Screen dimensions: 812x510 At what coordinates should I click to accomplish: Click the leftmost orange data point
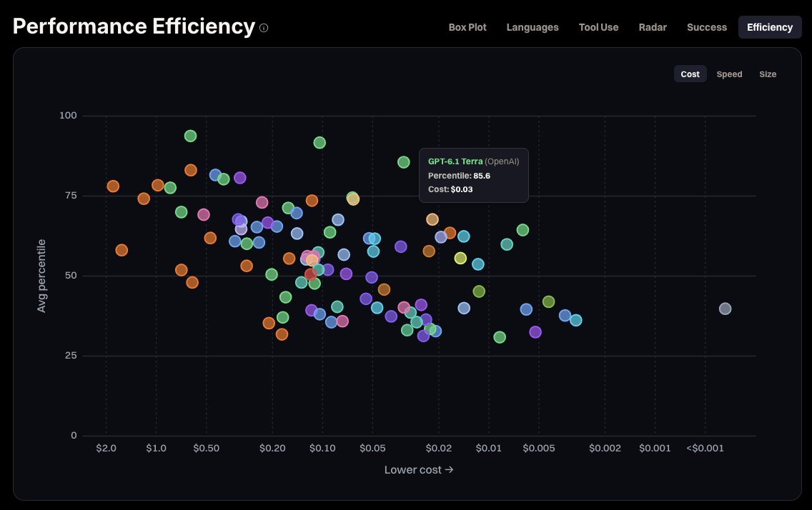click(113, 186)
